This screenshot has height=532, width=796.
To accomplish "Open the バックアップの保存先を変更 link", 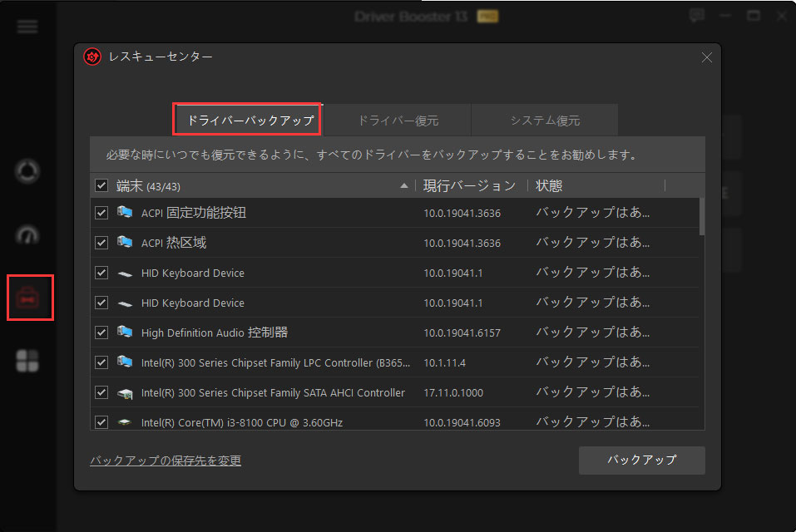I will click(x=166, y=461).
